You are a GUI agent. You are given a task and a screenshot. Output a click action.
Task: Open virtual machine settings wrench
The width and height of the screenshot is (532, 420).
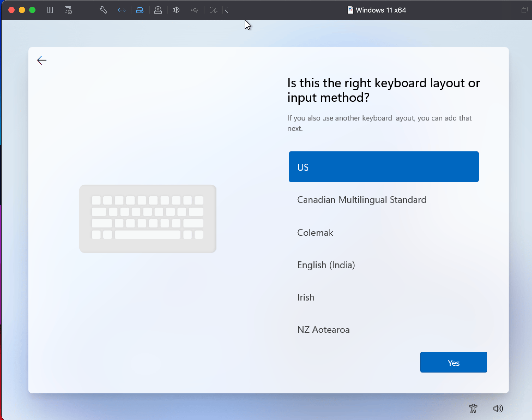(103, 10)
